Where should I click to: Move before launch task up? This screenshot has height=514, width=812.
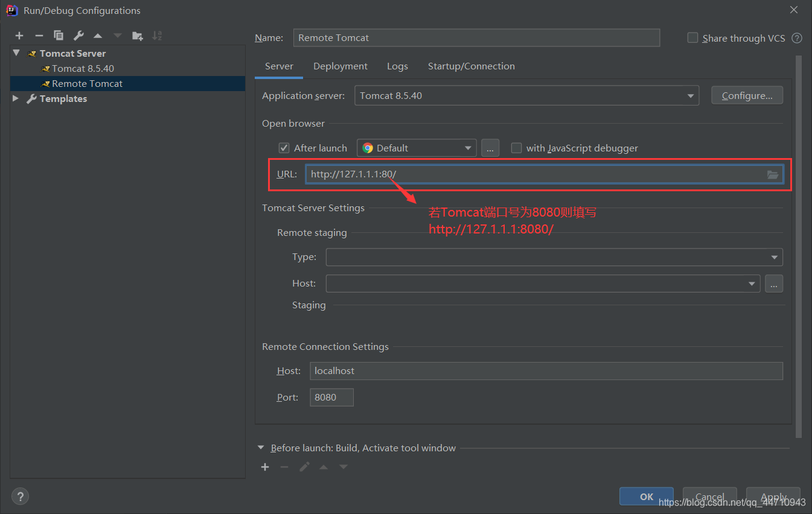pyautogui.click(x=324, y=467)
